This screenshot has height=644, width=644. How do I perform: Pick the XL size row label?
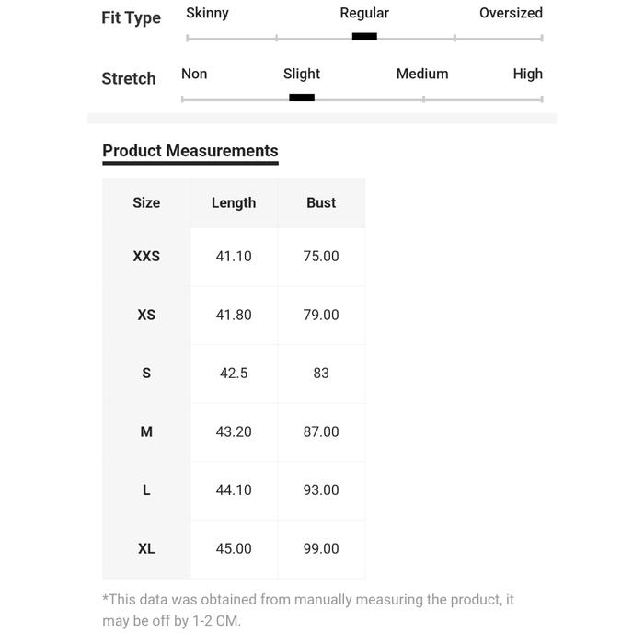146,549
